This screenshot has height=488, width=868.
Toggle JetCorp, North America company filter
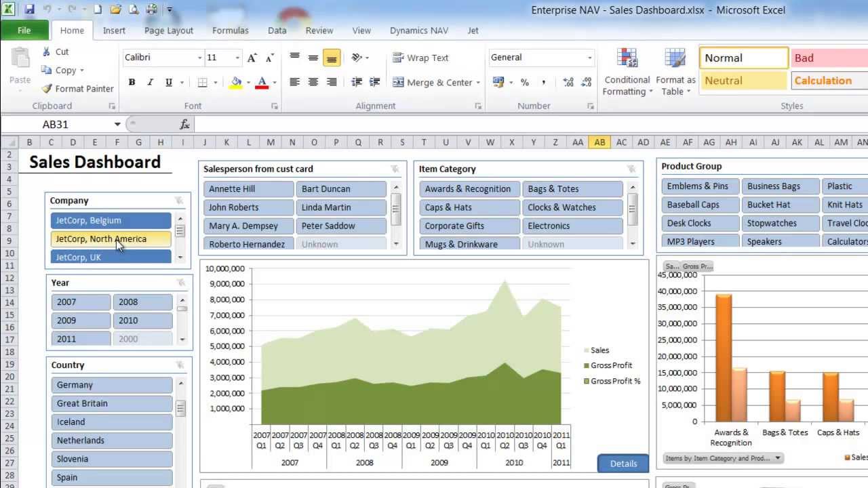point(111,239)
